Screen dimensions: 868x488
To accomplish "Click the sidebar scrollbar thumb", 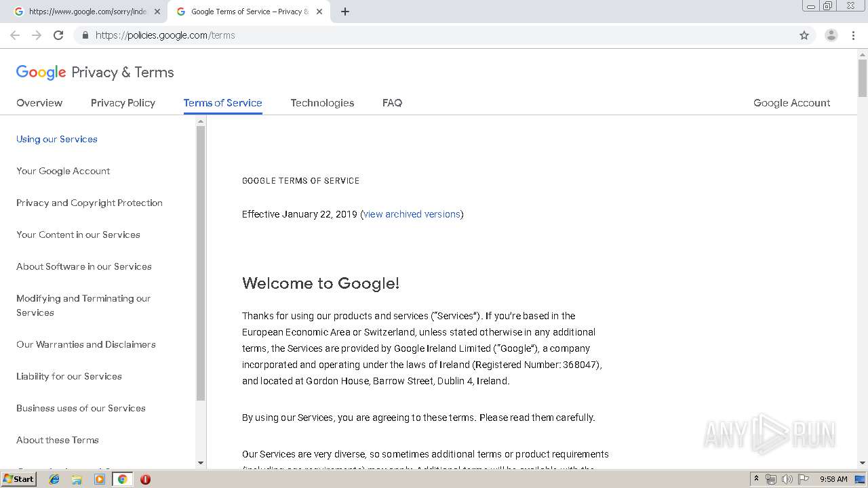I will click(x=201, y=263).
